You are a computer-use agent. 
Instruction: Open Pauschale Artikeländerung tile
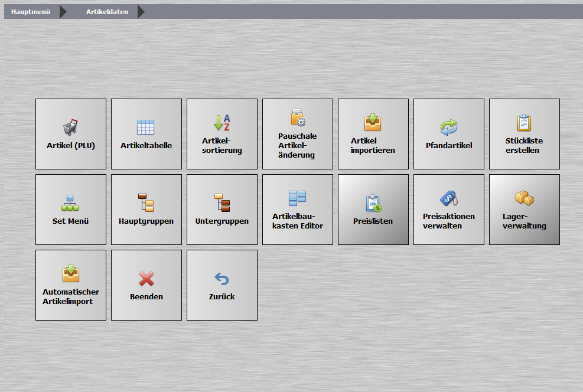(x=298, y=134)
